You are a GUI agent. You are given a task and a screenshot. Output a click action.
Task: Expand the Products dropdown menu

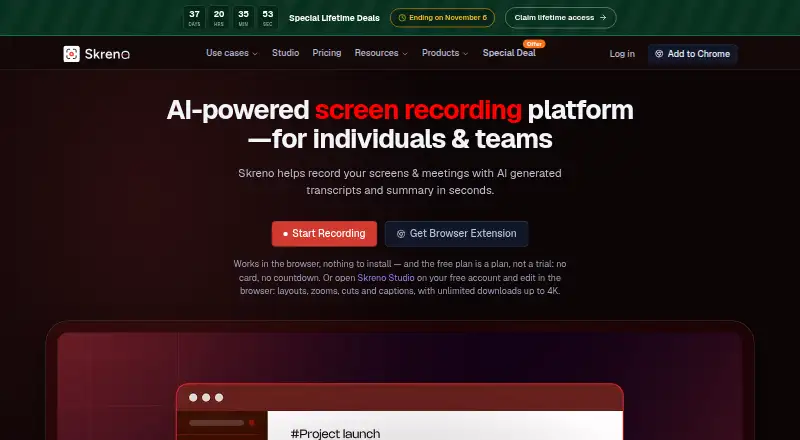click(x=445, y=53)
